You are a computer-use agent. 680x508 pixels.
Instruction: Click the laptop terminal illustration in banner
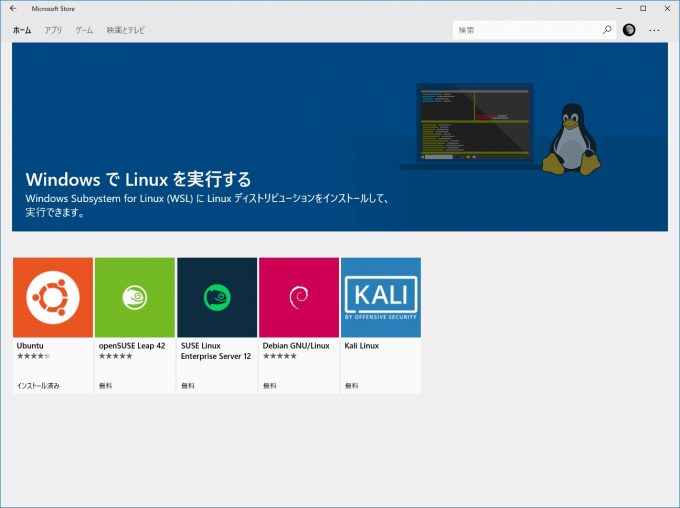[x=475, y=126]
